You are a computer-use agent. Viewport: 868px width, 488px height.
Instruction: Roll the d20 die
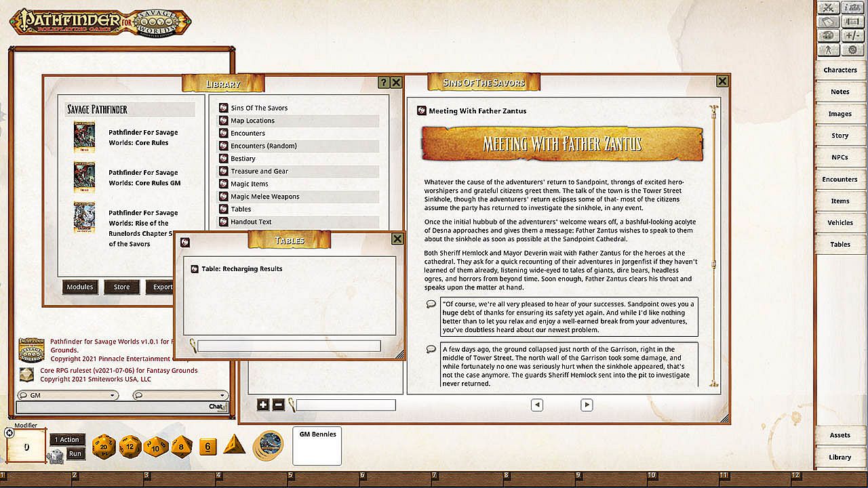pos(104,447)
